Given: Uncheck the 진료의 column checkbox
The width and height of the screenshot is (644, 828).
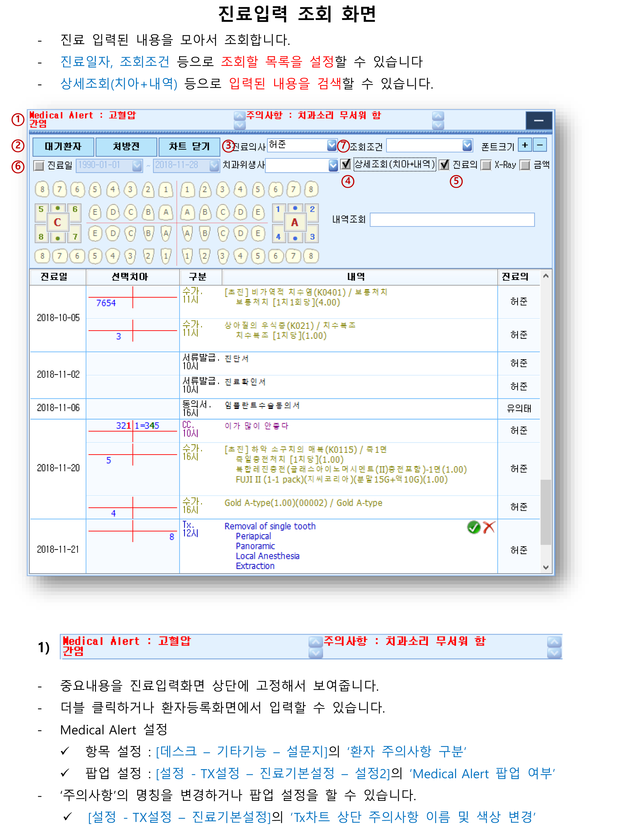Looking at the screenshot, I should point(444,165).
